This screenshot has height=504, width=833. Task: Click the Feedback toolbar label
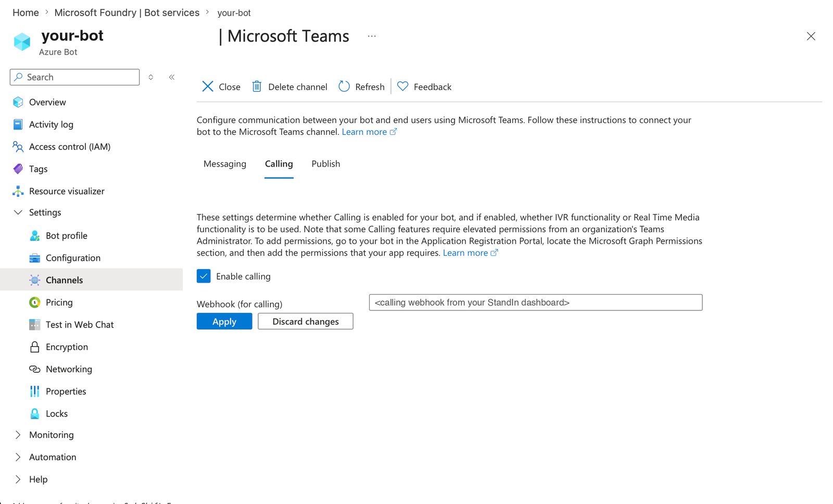[x=433, y=87]
